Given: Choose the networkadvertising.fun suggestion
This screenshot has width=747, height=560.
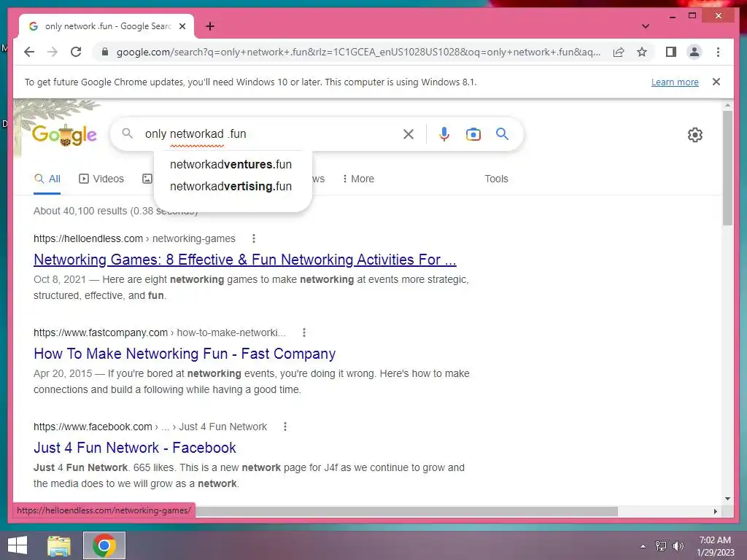Looking at the screenshot, I should click(x=231, y=186).
